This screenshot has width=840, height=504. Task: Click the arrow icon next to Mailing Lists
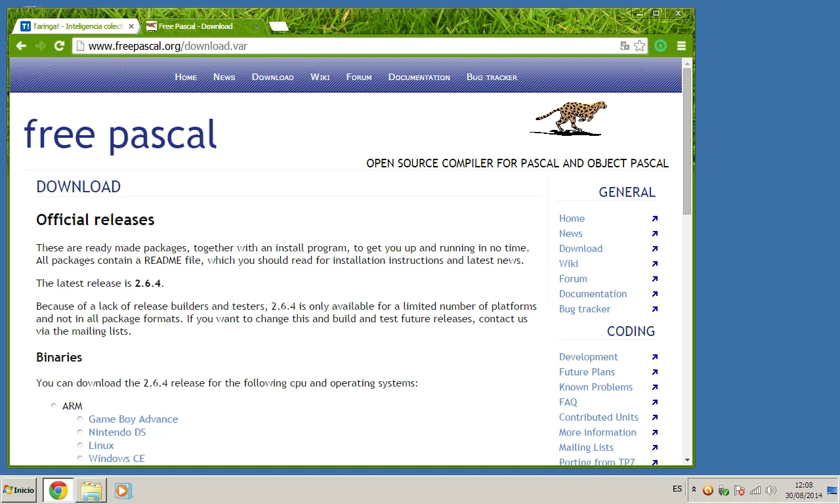click(654, 448)
